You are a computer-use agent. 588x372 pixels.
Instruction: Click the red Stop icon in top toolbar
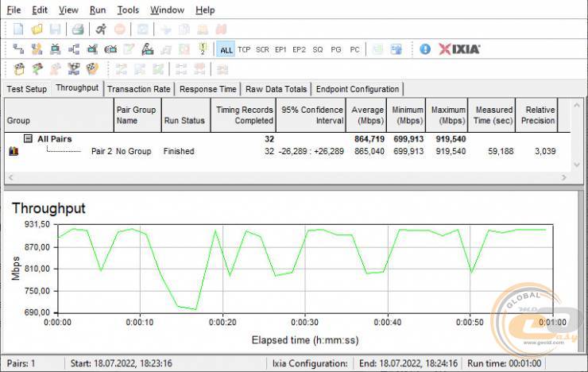pyautogui.click(x=120, y=29)
